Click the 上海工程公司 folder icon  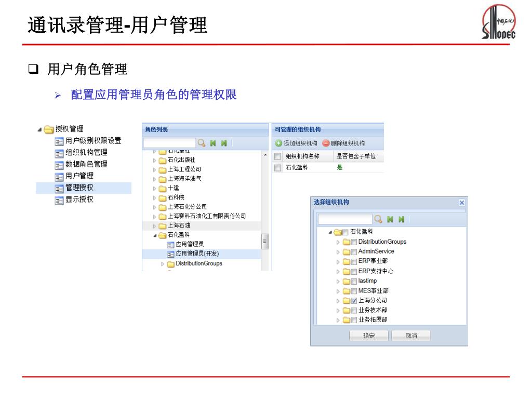pyautogui.click(x=163, y=170)
